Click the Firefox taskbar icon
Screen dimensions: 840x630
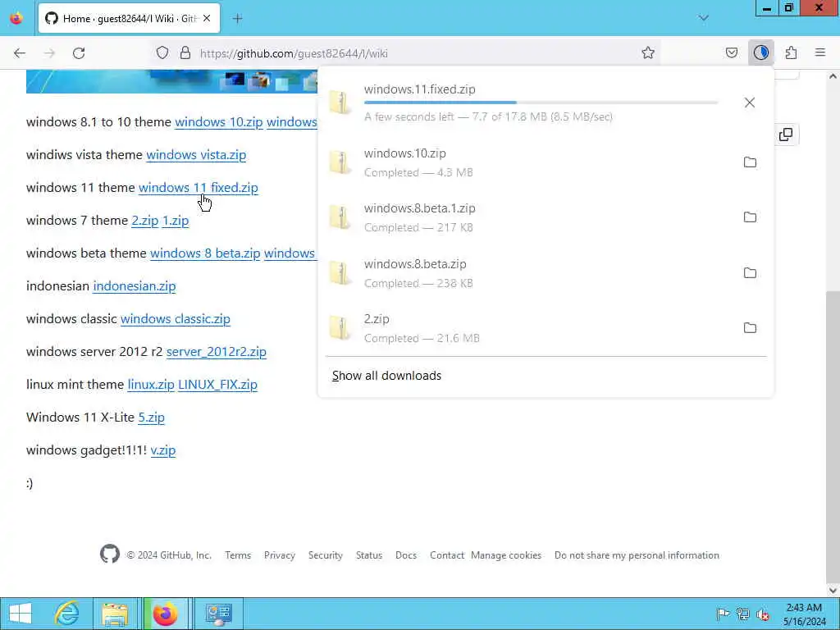(166, 614)
